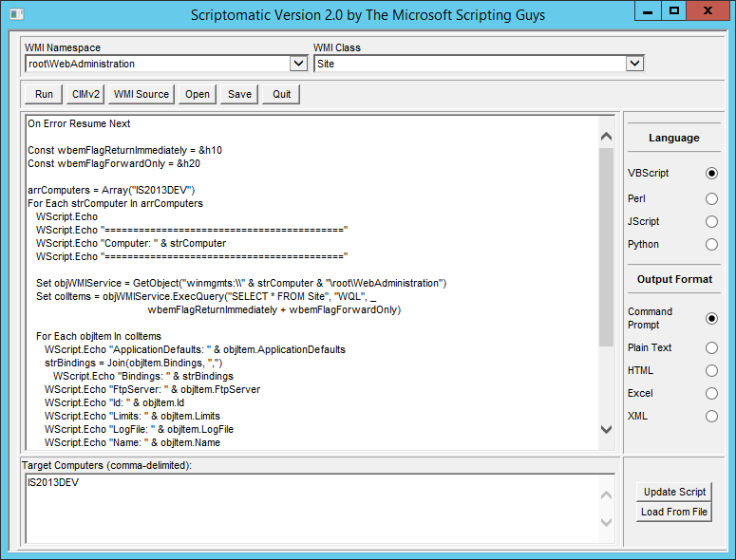The height and width of the screenshot is (560, 736).
Task: Choose the HTML output format option
Action: point(711,370)
